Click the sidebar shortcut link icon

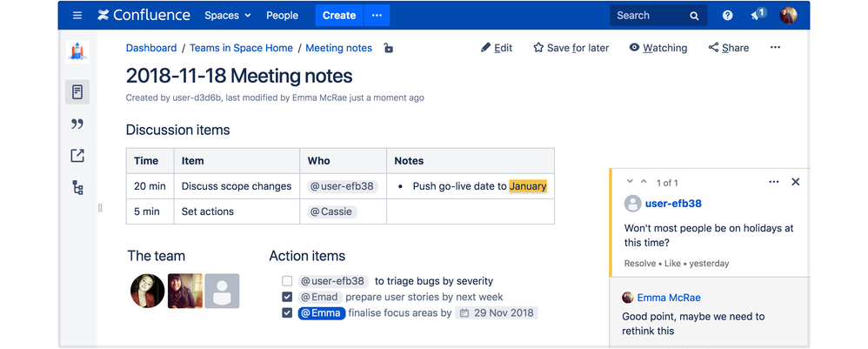tap(77, 156)
